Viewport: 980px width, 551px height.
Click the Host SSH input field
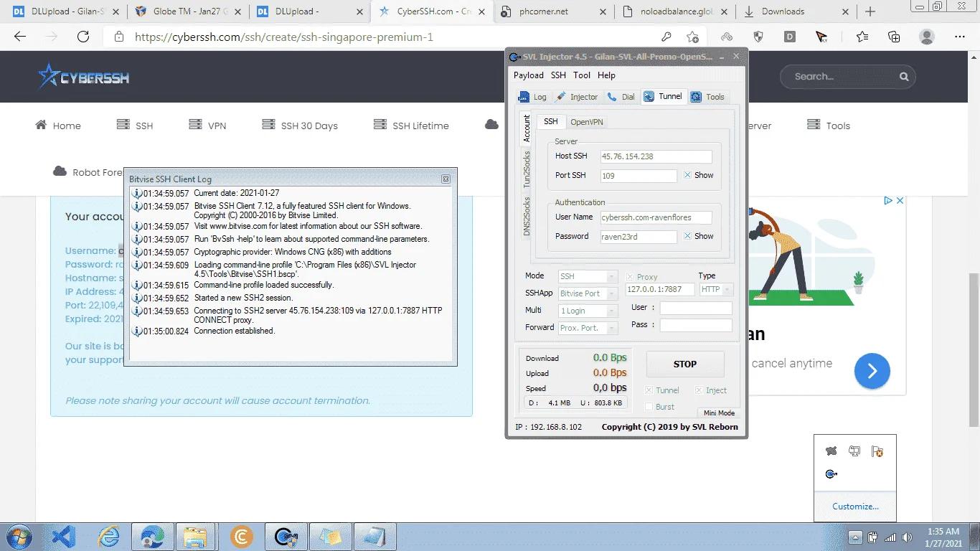click(x=656, y=156)
